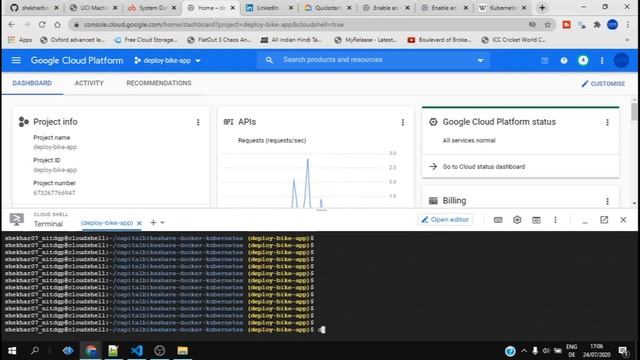The width and height of the screenshot is (640, 360).
Task: Minimize the Cloud Shell panel
Action: 584,221
